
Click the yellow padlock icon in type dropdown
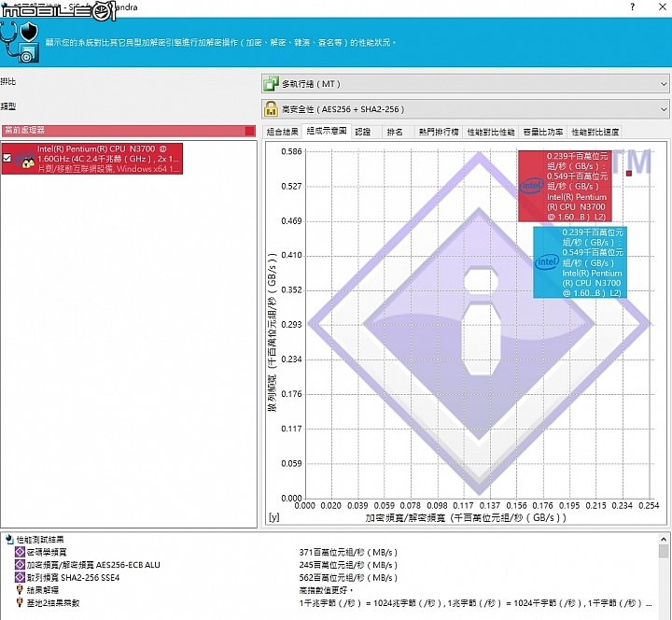click(x=271, y=109)
